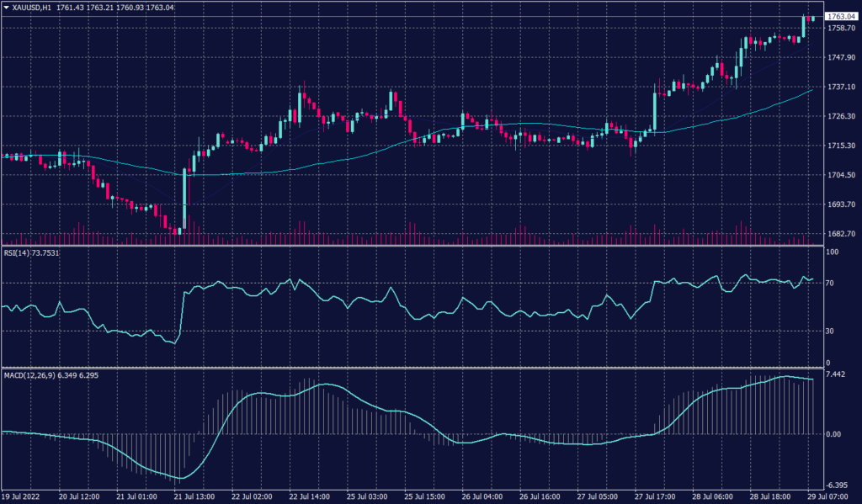Open the symbol dropdown arrow beside XAUUSD
This screenshot has width=862, height=504.
point(8,7)
